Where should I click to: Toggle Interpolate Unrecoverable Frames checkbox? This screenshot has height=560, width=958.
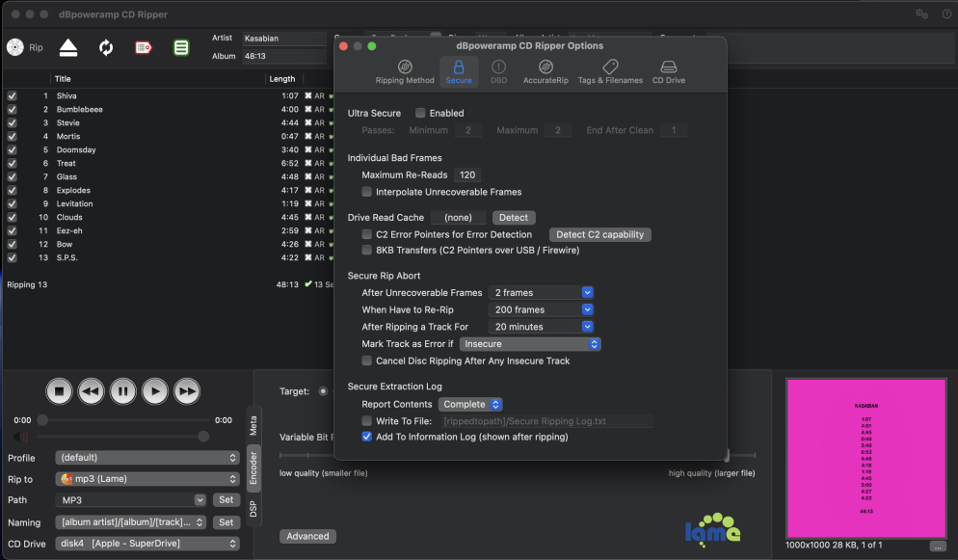coord(367,192)
